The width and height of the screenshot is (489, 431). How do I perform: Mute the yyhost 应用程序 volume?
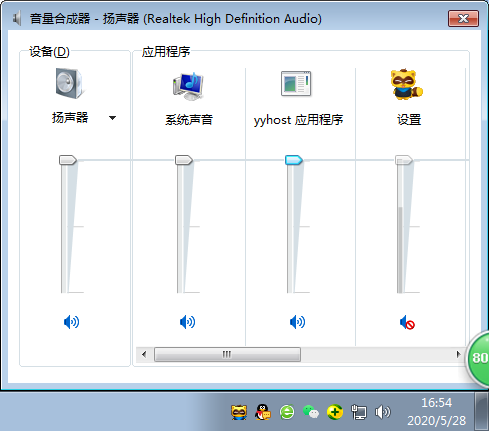tap(297, 322)
